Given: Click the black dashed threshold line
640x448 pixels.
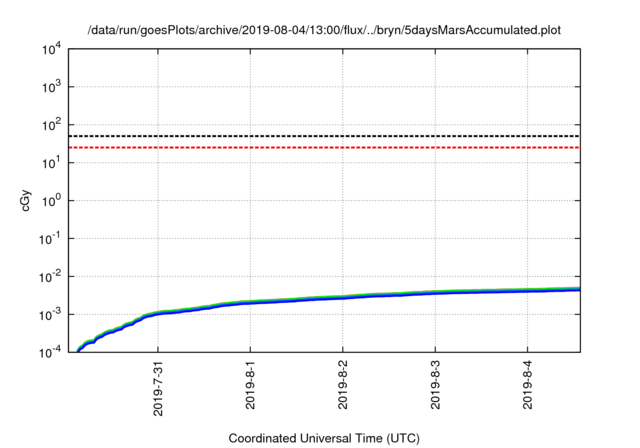Looking at the screenshot, I should click(324, 136).
